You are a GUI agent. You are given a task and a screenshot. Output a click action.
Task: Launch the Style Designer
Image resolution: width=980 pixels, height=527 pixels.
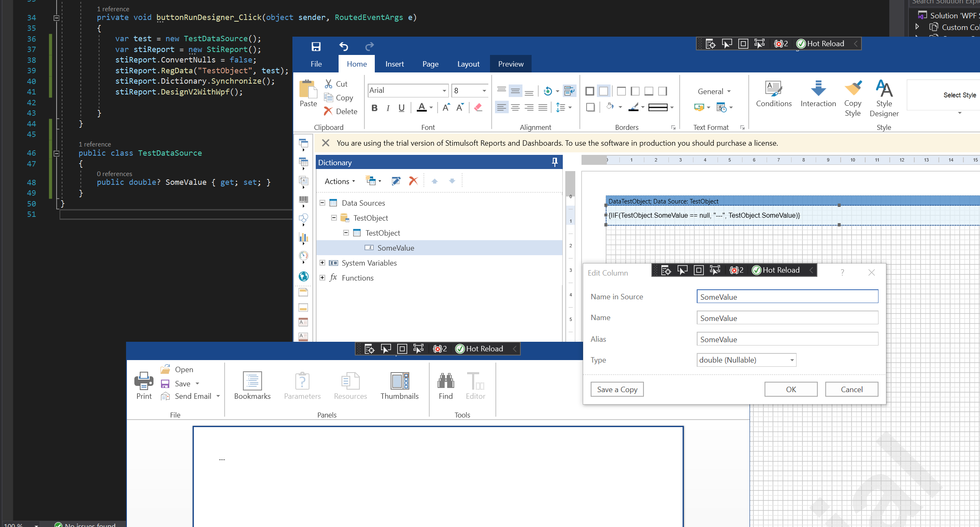(884, 99)
